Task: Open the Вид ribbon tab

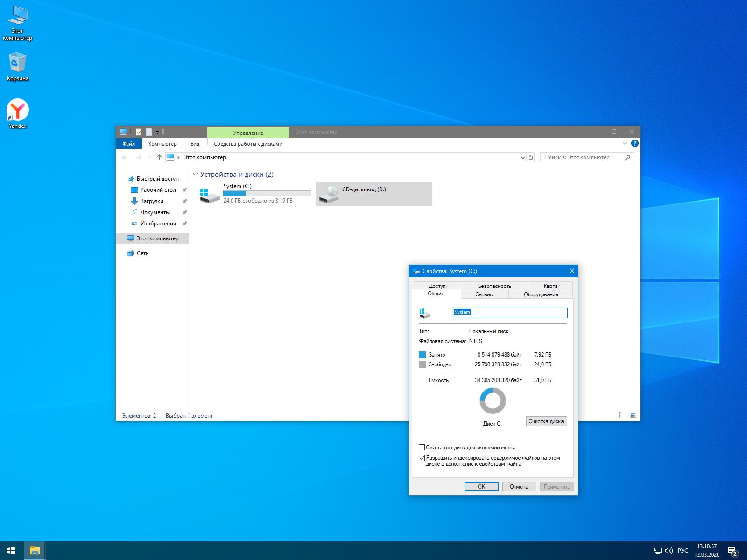Action: point(195,144)
